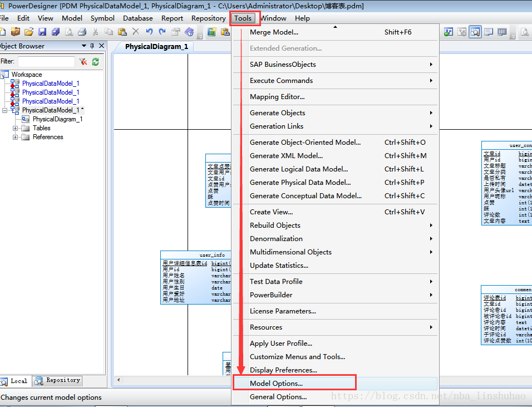Expand the References folder node
The height and width of the screenshot is (407, 532).
[15, 137]
